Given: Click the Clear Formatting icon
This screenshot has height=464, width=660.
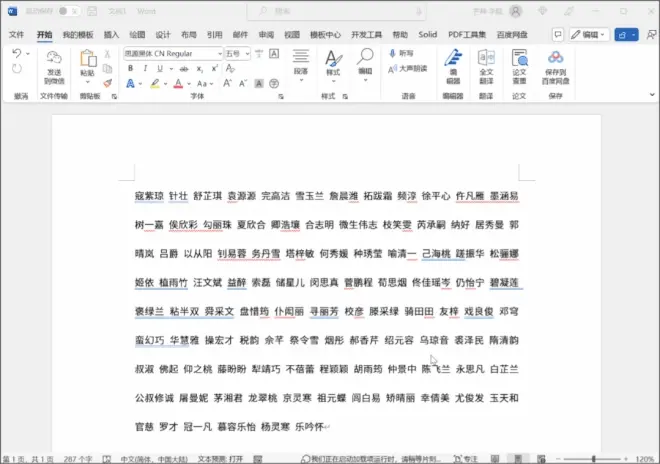Looking at the screenshot, I should pyautogui.click(x=230, y=68).
